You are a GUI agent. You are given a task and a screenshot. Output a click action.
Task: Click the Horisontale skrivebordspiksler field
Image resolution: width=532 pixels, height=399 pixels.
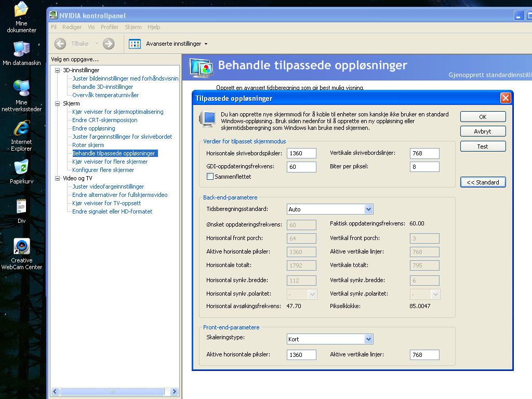coord(301,153)
